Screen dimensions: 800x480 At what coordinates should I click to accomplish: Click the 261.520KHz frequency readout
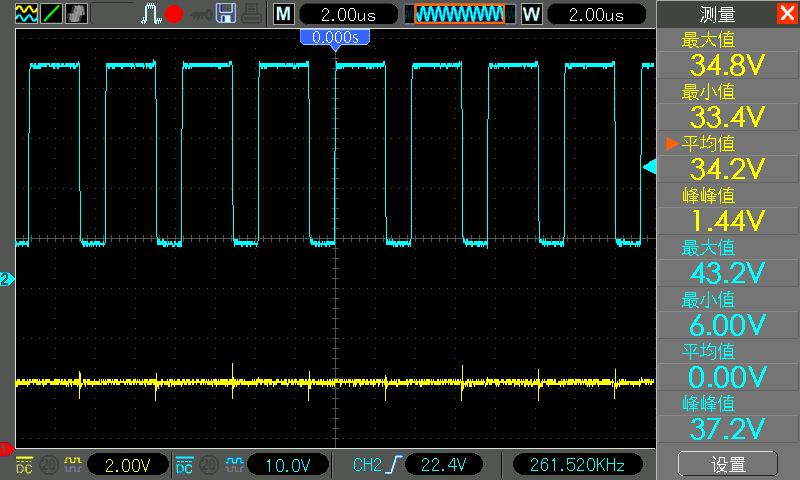[x=577, y=465]
